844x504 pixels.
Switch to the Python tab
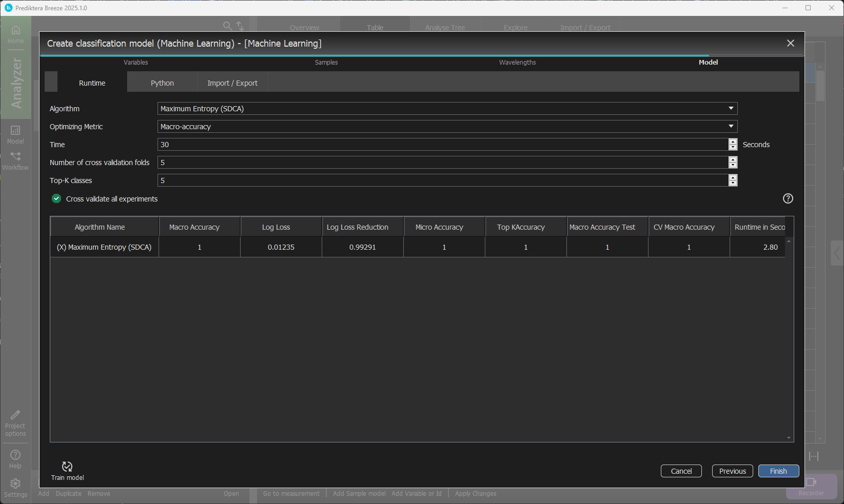162,83
